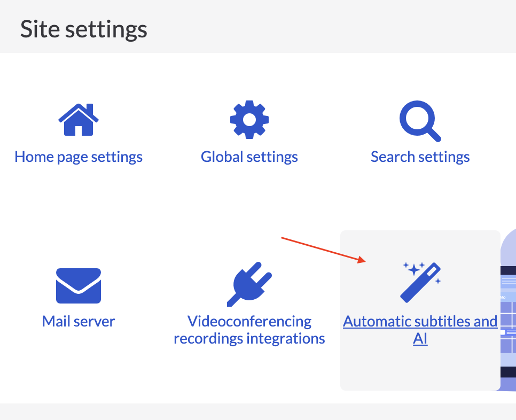Open Automatic subtitles and AI link

click(x=420, y=330)
